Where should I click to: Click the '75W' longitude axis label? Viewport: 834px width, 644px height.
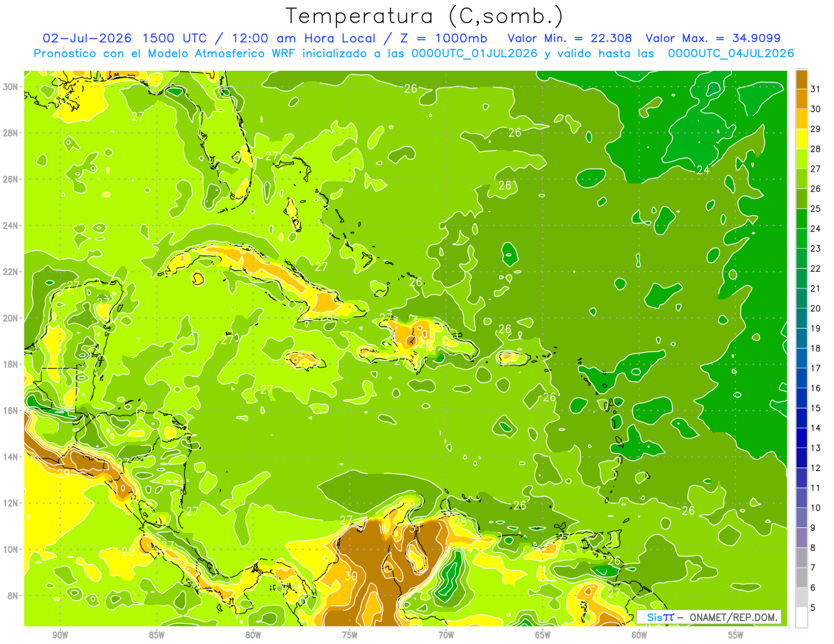(350, 635)
